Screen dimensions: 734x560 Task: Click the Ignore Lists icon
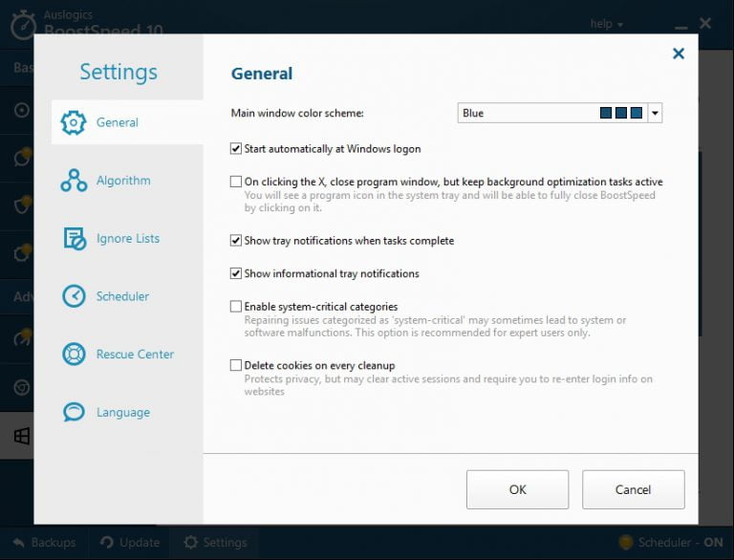[75, 238]
